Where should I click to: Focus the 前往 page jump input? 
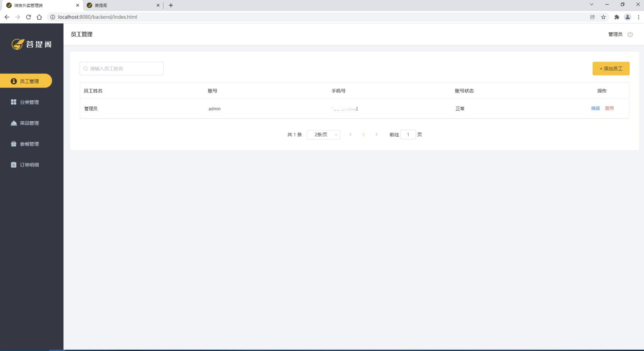click(x=408, y=135)
